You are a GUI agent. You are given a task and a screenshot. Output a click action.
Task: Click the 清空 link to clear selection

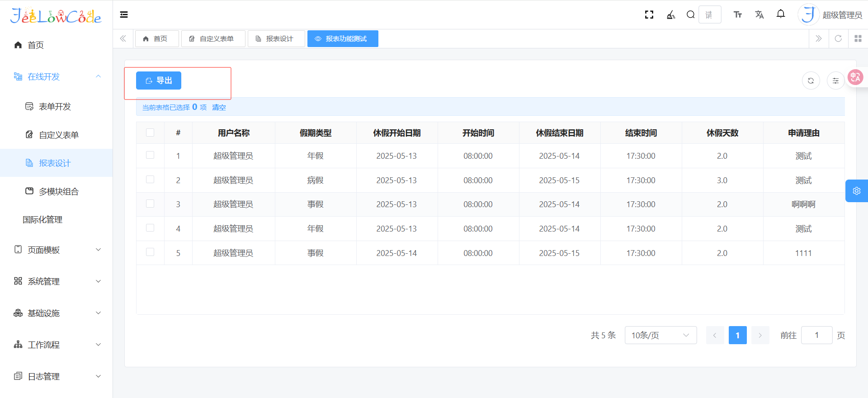pyautogui.click(x=219, y=107)
